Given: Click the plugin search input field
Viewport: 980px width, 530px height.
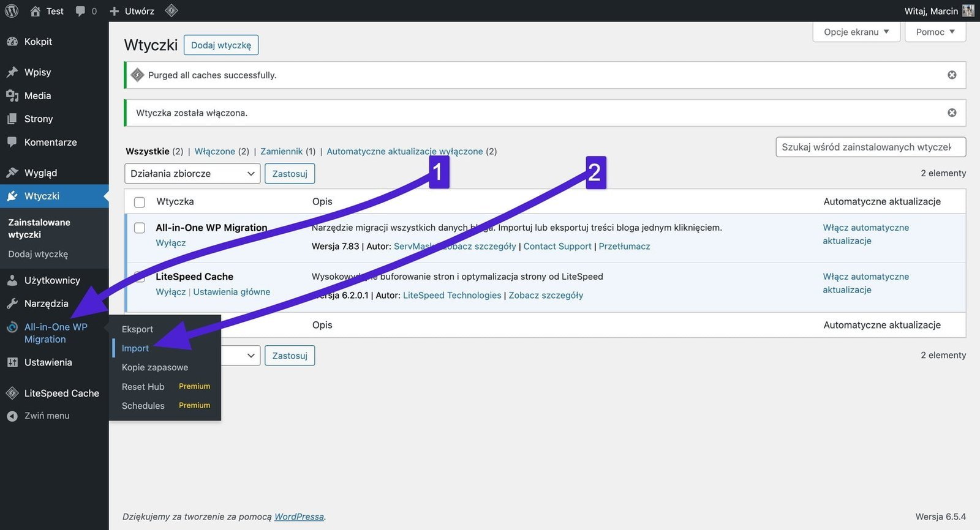Looking at the screenshot, I should click(870, 147).
